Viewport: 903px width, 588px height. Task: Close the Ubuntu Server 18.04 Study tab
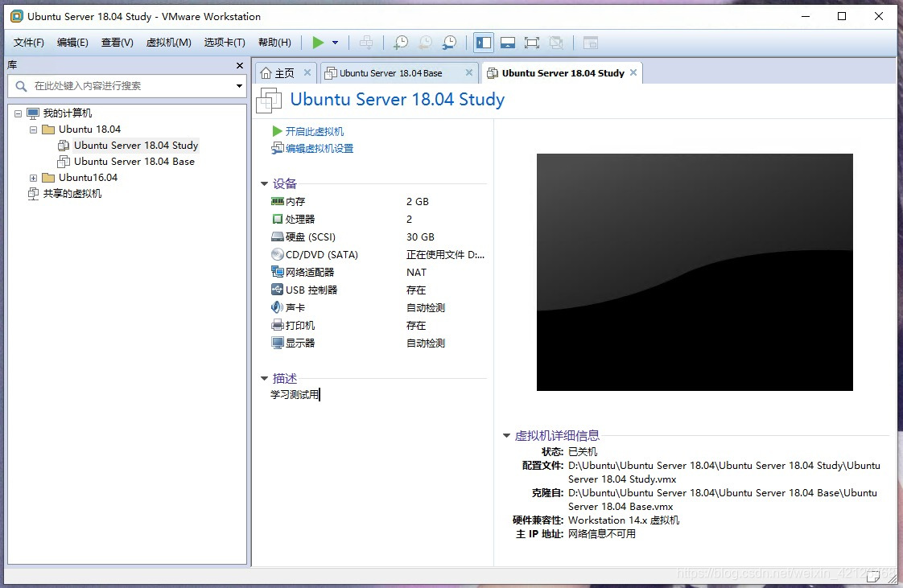pos(633,72)
